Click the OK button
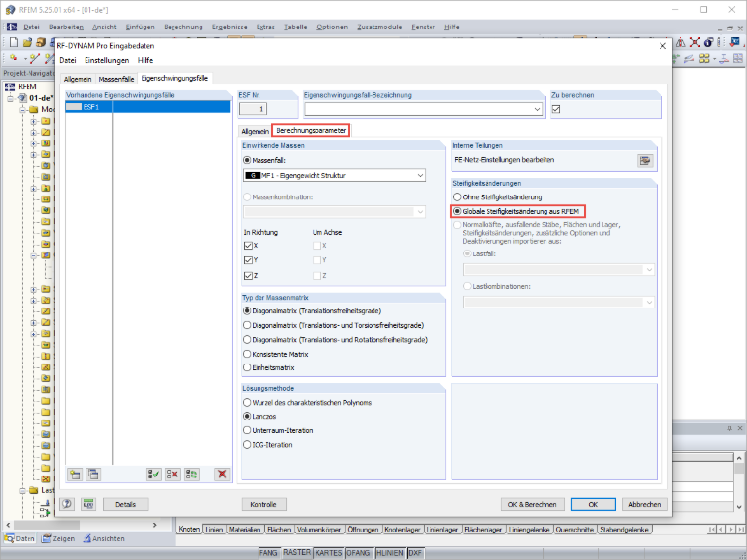Image resolution: width=747 pixels, height=560 pixels. (x=593, y=504)
